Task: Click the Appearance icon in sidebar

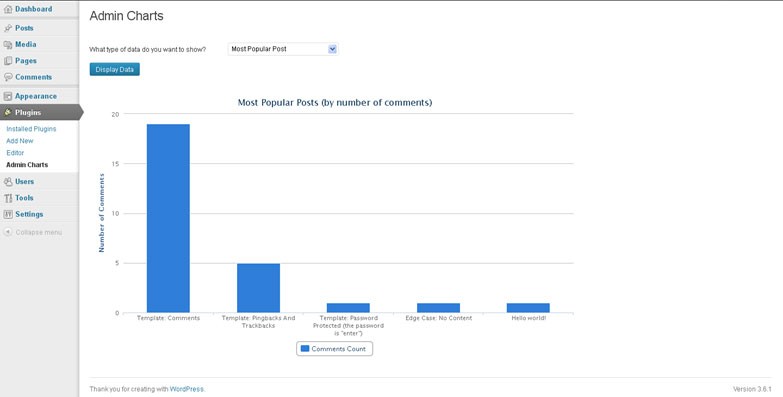Action: [x=8, y=96]
